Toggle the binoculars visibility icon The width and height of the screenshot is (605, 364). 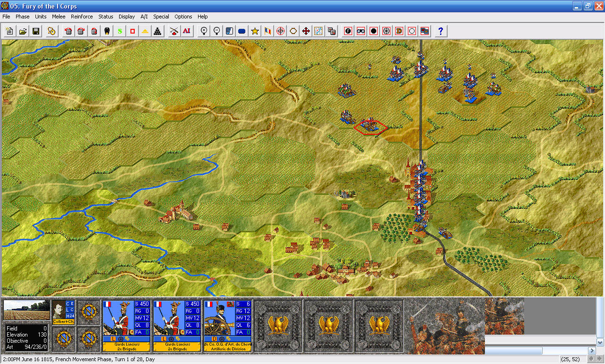[x=361, y=31]
